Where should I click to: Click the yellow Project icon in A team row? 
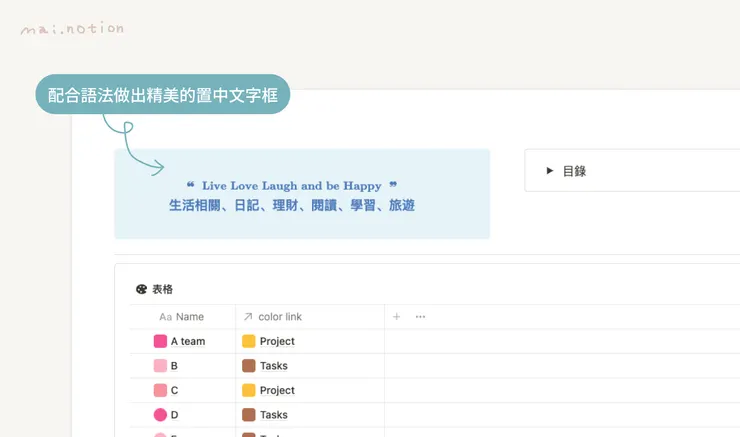click(249, 341)
